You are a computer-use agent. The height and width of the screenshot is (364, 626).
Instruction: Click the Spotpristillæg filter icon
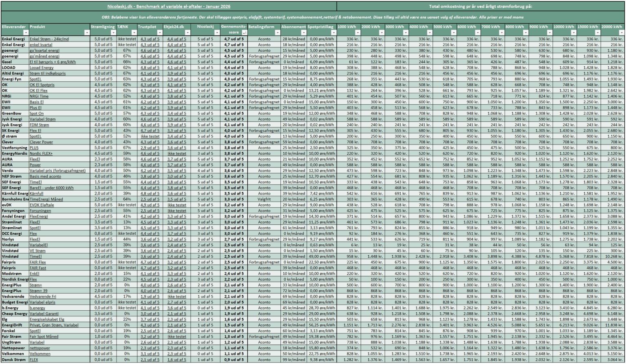334,33
